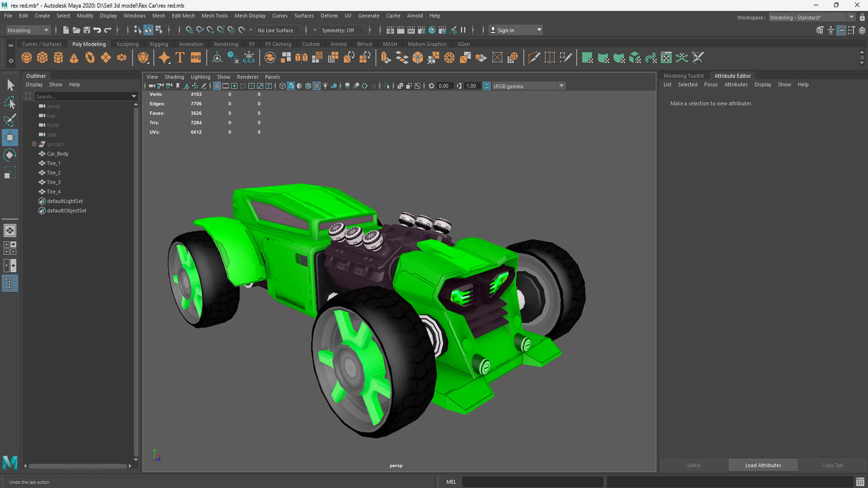Image resolution: width=868 pixels, height=488 pixels.
Task: Click the MEL command line input
Action: [533, 482]
